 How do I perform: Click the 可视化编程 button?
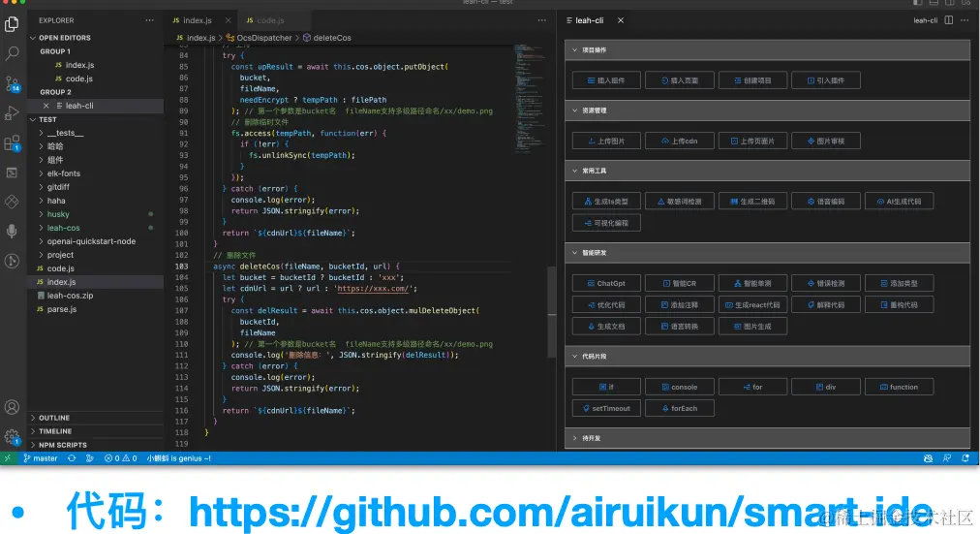pyautogui.click(x=606, y=223)
